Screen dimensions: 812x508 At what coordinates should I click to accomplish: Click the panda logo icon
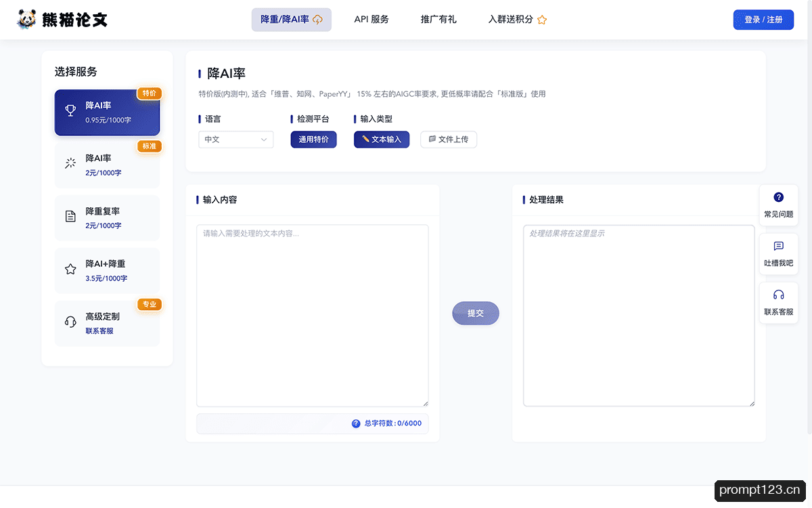coord(27,20)
